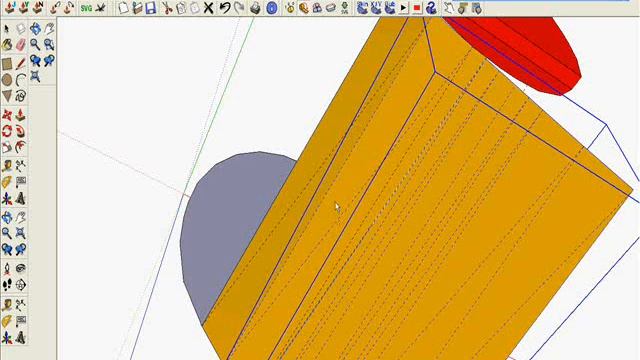Click the blue question mark icon
Viewport: 640px width, 360px height.
(x=431, y=8)
